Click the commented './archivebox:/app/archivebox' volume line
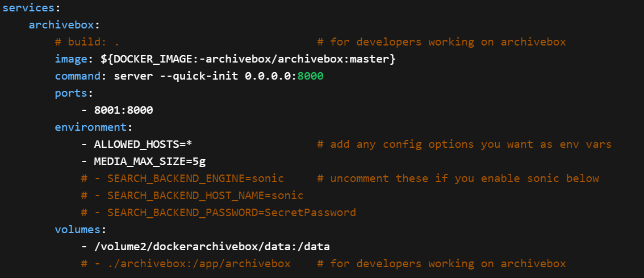Screen dimensions: 644x278 coord(186,264)
